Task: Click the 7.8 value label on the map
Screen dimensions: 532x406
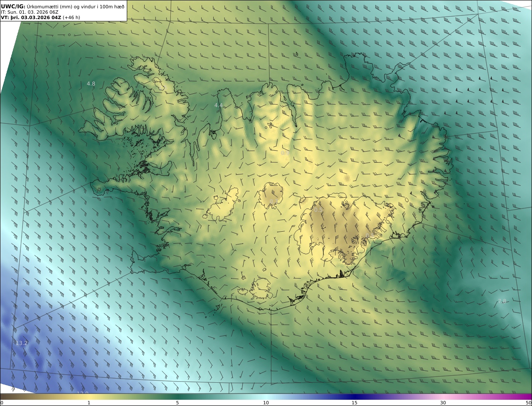Action: tap(502, 301)
